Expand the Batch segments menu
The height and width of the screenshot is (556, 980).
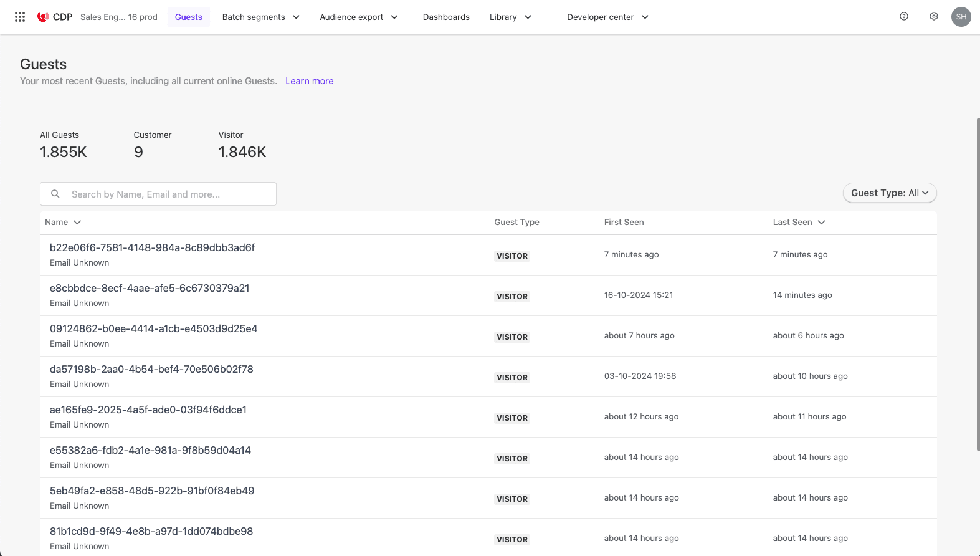(260, 17)
